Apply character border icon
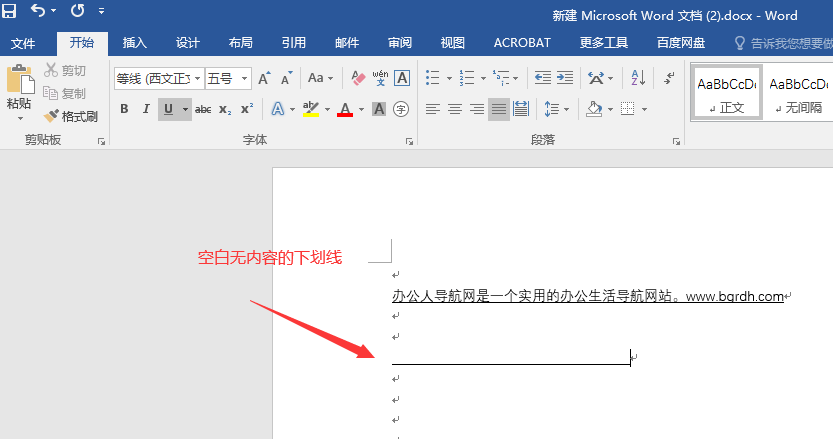 tap(402, 78)
